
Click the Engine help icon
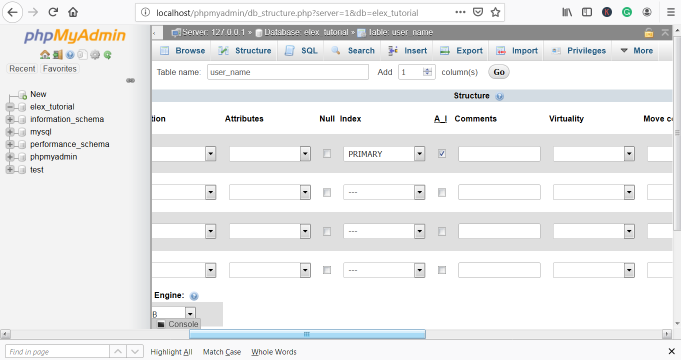point(194,296)
